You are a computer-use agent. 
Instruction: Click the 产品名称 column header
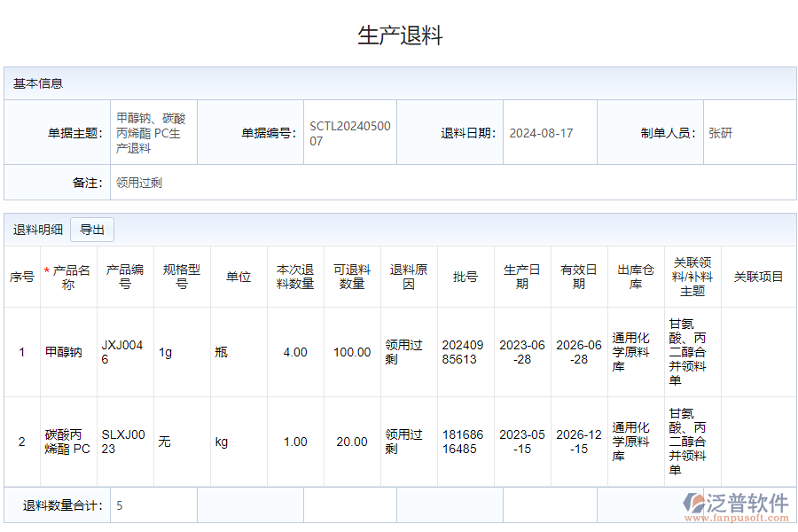coord(69,277)
